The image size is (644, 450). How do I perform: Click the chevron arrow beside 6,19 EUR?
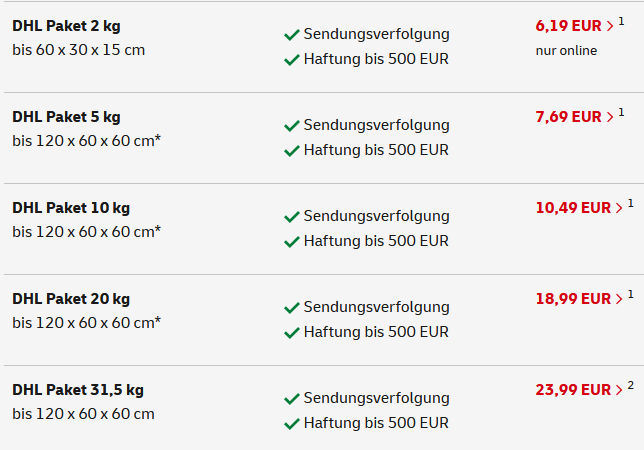click(610, 26)
